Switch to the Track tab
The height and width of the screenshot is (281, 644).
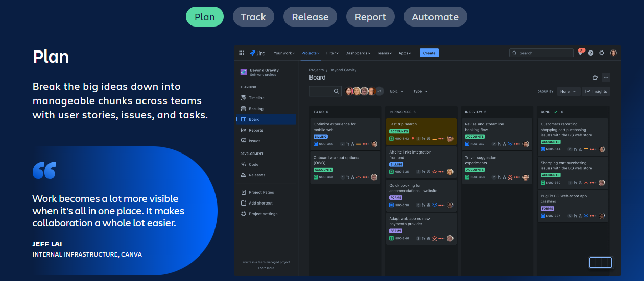point(253,17)
